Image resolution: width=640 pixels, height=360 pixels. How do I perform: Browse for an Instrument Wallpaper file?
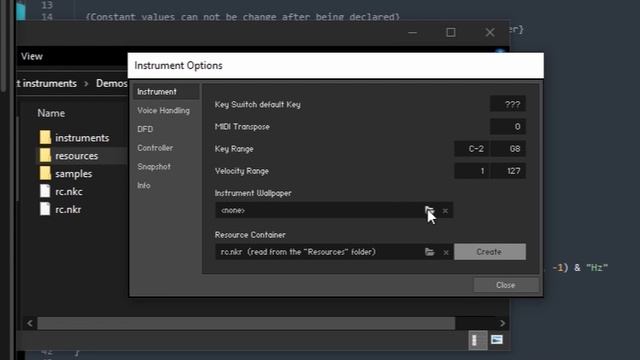(429, 211)
